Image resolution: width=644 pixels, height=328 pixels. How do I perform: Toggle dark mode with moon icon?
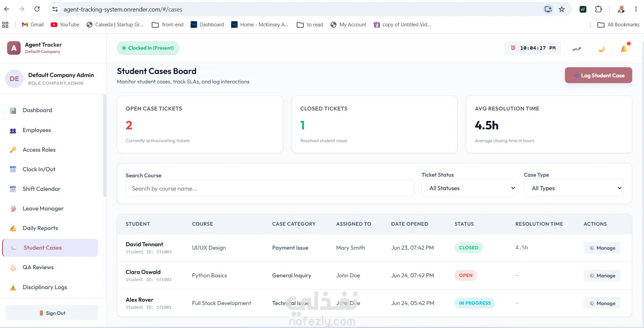(601, 49)
